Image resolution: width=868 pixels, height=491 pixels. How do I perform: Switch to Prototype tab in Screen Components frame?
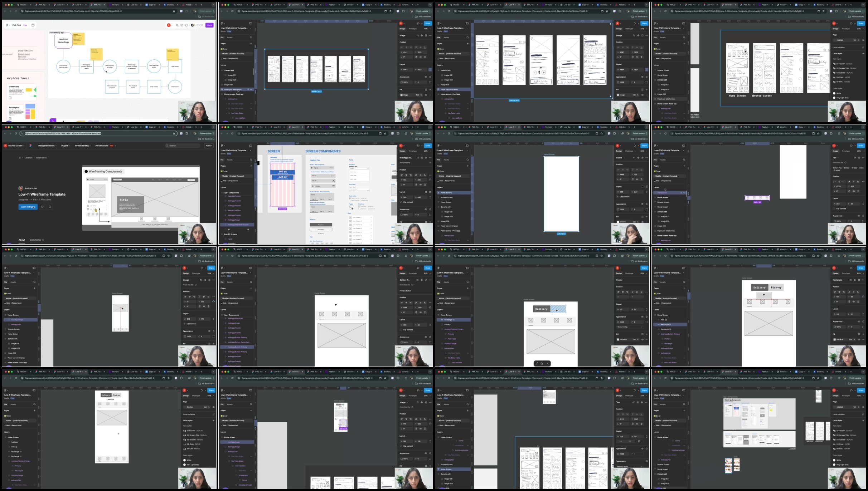point(413,151)
